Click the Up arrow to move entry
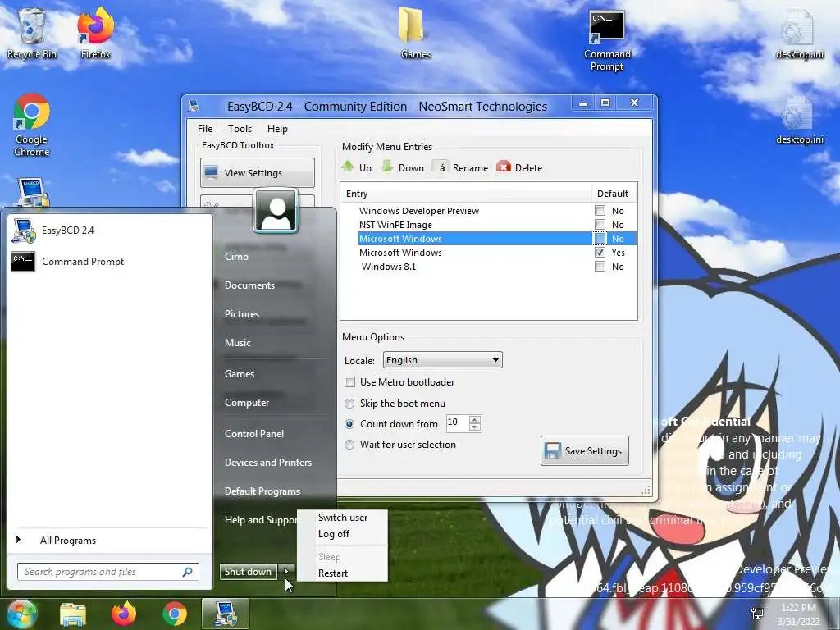The image size is (840, 630). point(357,167)
